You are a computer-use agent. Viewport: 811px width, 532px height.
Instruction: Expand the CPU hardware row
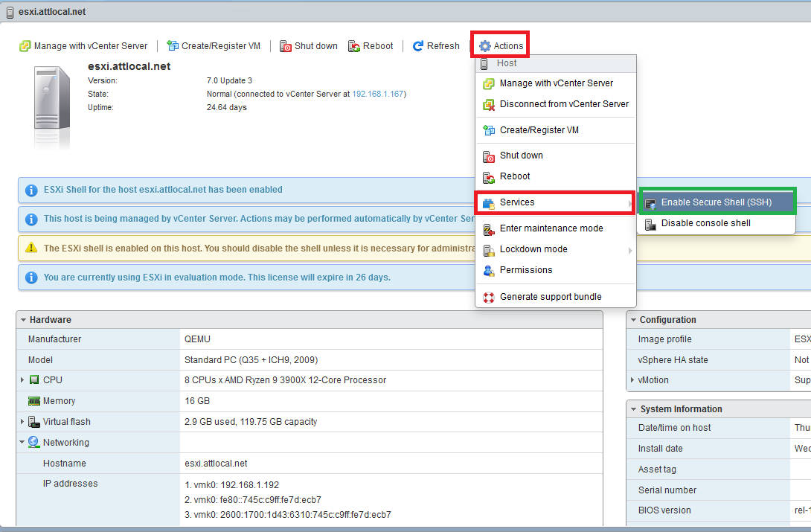(x=22, y=380)
